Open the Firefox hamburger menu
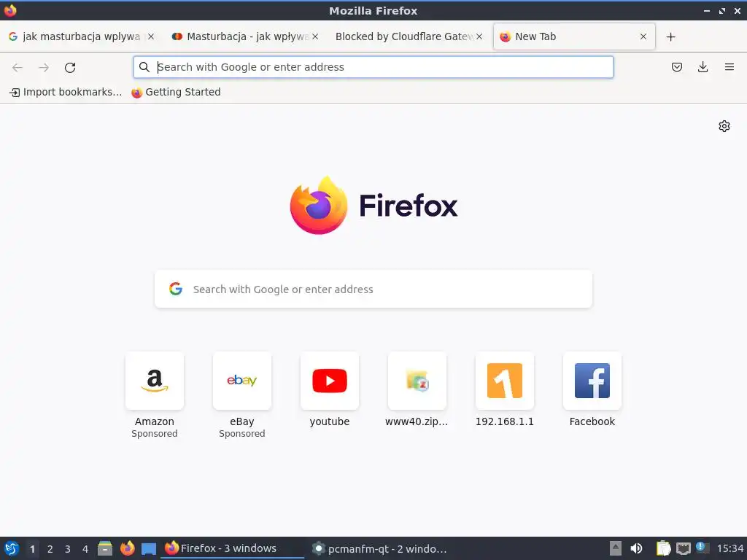747x560 pixels. click(729, 67)
